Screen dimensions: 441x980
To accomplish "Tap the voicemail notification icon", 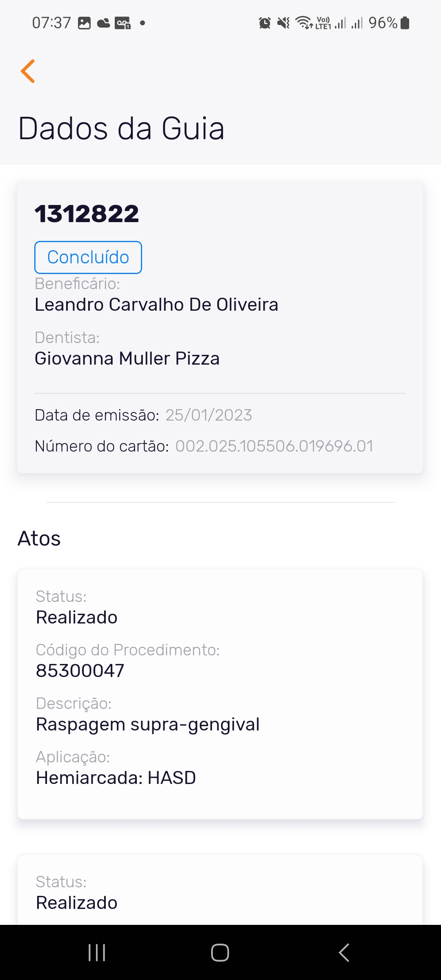I will 122,23.
